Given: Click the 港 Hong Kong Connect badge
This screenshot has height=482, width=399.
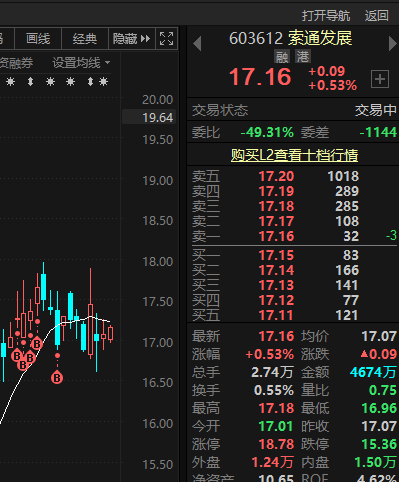Looking at the screenshot, I should coord(303,57).
